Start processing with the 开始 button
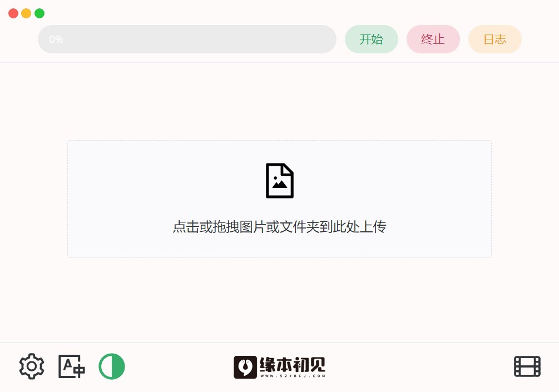The image size is (559, 392). (x=372, y=39)
